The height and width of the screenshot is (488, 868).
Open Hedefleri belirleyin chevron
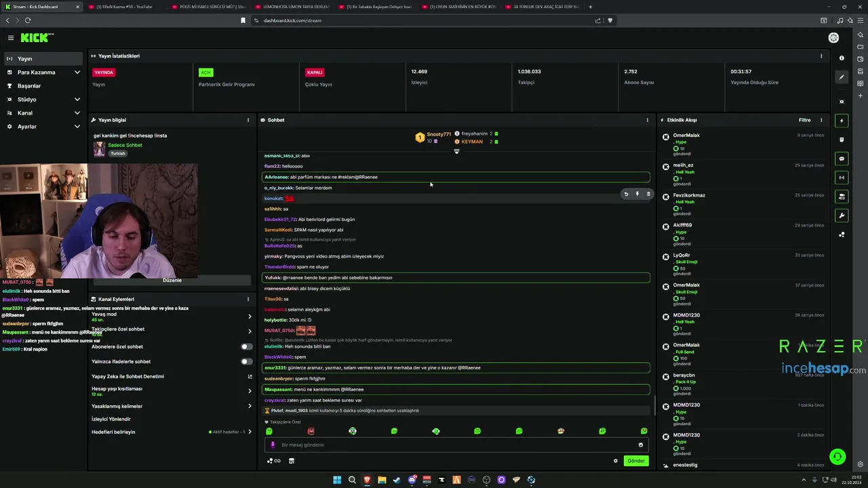tap(250, 432)
